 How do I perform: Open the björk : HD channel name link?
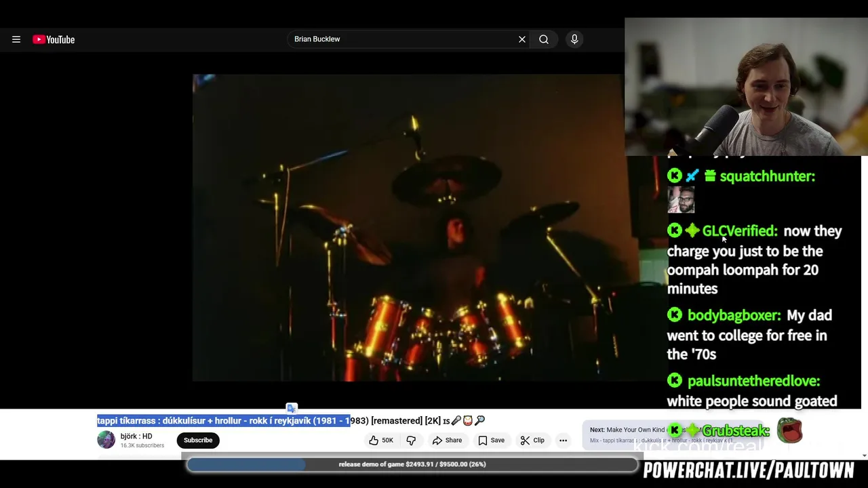pyautogui.click(x=136, y=436)
